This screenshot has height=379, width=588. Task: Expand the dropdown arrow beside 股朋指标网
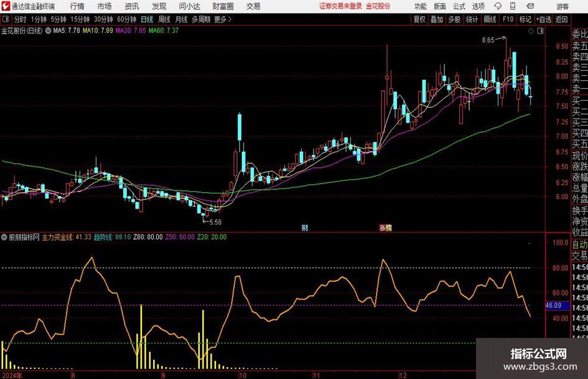click(x=4, y=237)
